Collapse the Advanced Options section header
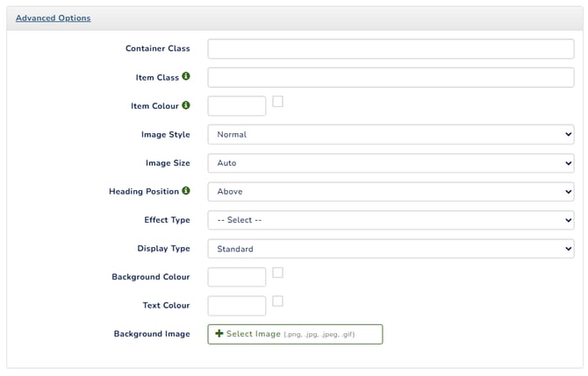 click(x=53, y=18)
